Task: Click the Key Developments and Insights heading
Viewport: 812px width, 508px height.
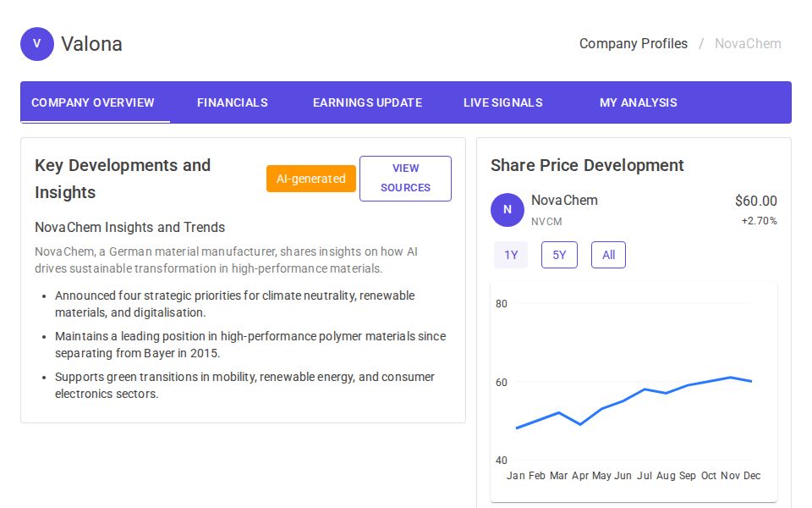Action: [x=122, y=179]
